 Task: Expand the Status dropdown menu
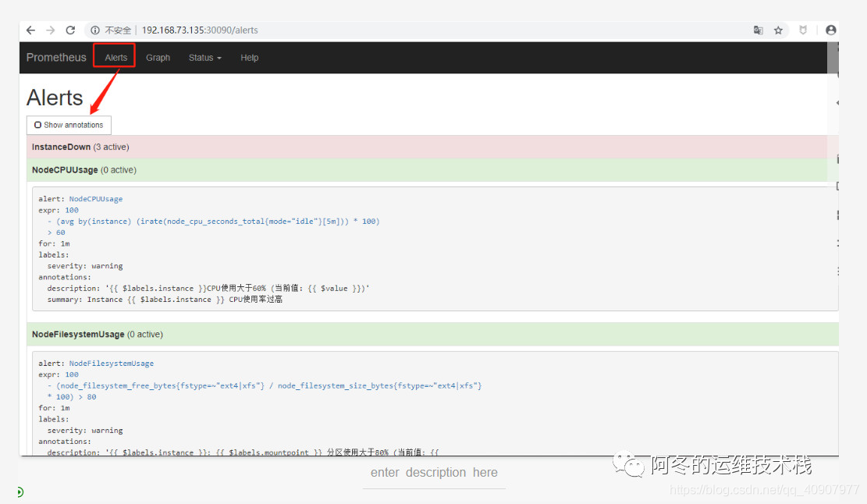point(204,58)
